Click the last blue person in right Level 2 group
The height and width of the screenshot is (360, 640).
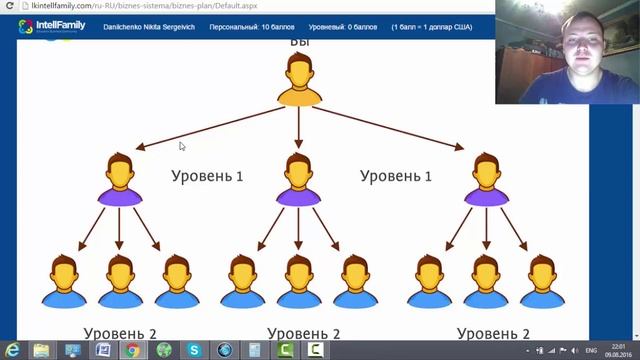[542, 281]
